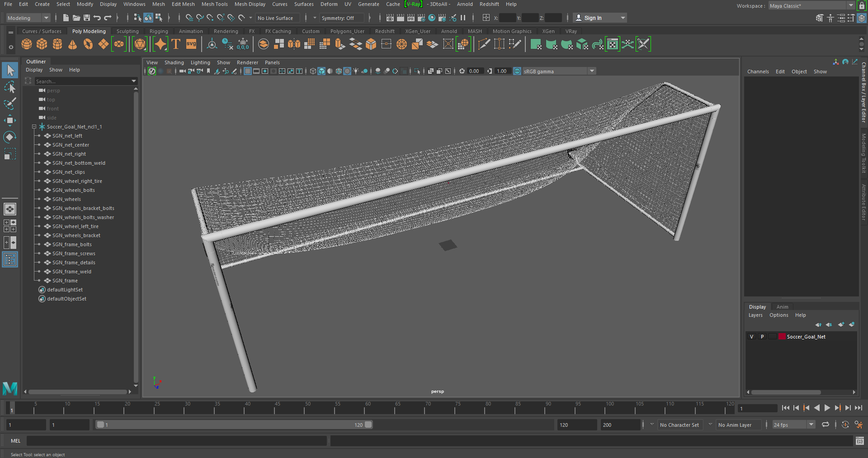Go to start of playback range

point(785,408)
